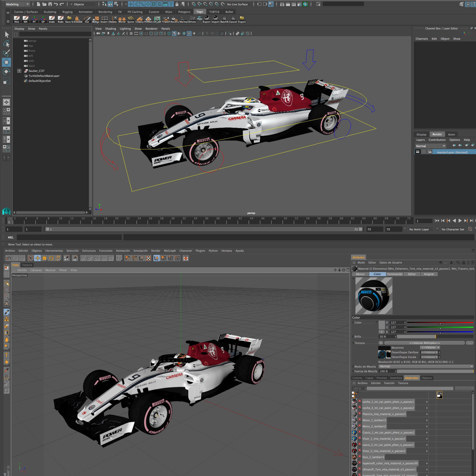Select Maya's Lasso select tool
Screen dimensions: 476x476
click(x=7, y=44)
